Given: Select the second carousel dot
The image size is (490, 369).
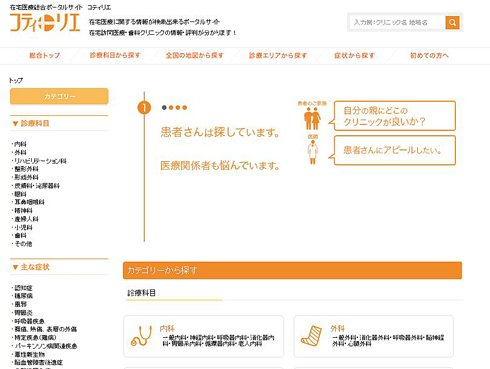Looking at the screenshot, I should [171, 107].
